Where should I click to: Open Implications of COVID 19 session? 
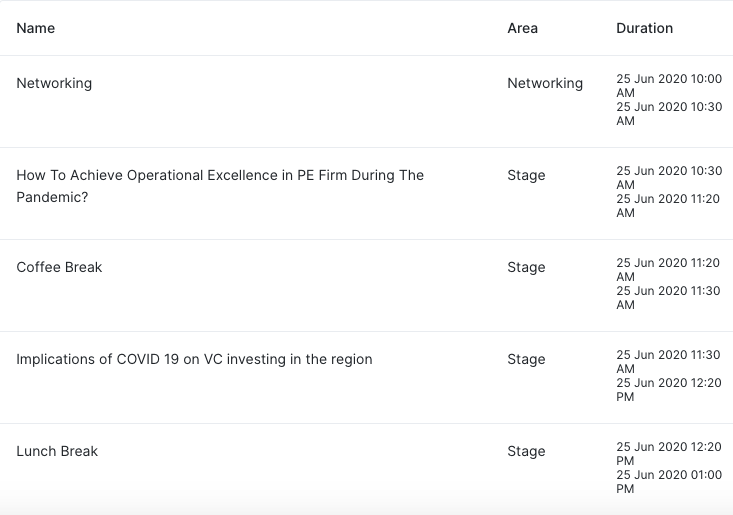[x=194, y=359]
